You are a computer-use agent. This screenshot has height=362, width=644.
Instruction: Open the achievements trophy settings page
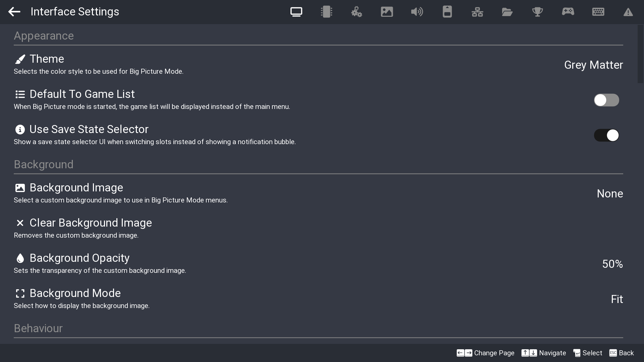click(x=537, y=12)
